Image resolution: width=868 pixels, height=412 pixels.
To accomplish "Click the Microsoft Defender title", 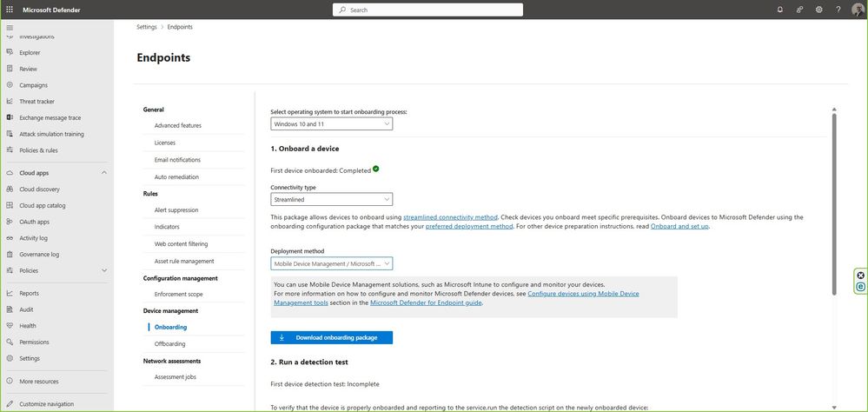I will point(51,10).
